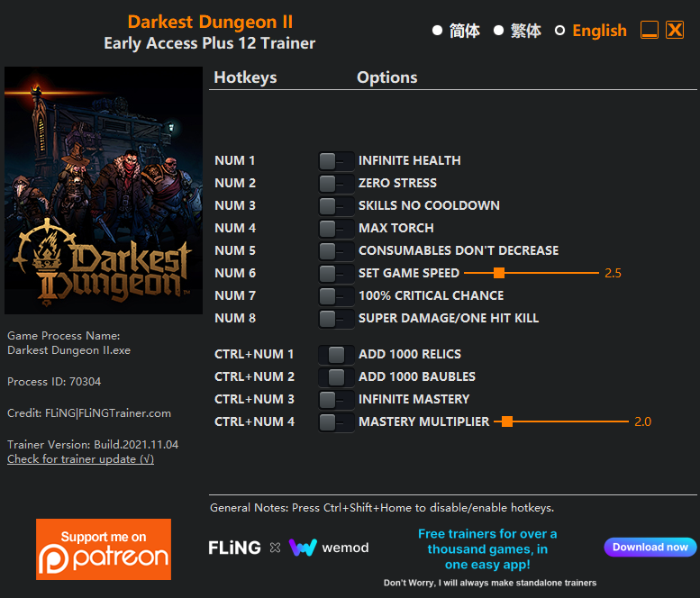The width and height of the screenshot is (700, 598).
Task: Click the Mastery Multiplier value 2.0
Action: click(x=643, y=421)
